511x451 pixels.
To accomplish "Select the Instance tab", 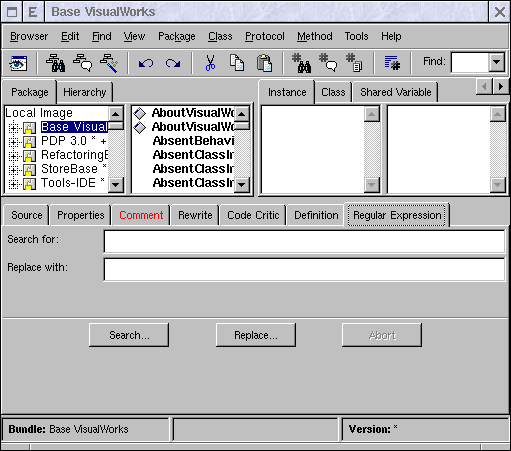I will click(287, 92).
